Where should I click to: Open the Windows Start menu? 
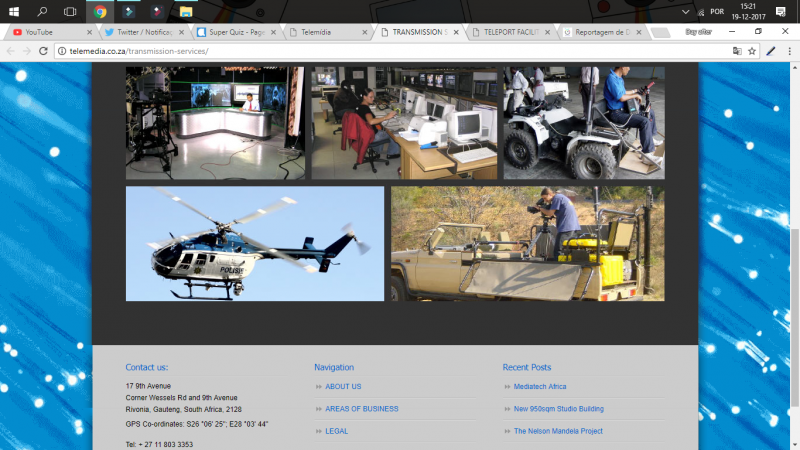14,11
